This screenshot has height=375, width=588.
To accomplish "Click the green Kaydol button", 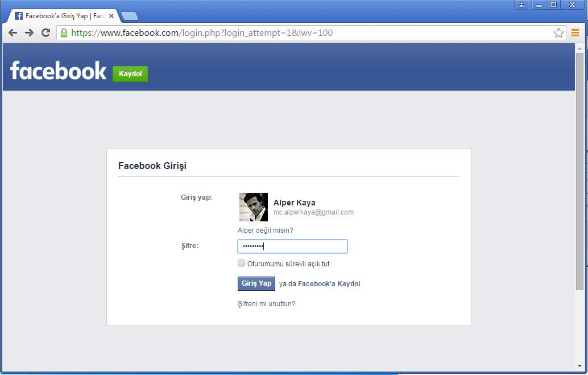I will click(x=130, y=74).
